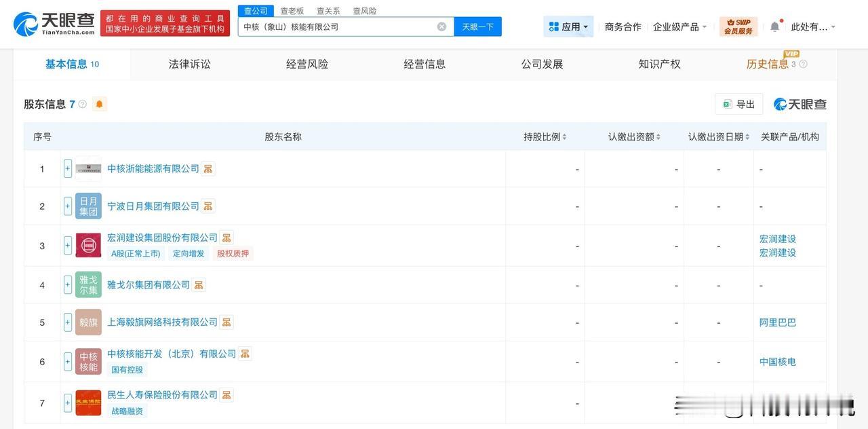Export shareholder list with 导出
The height and width of the screenshot is (429, 868).
[x=738, y=104]
